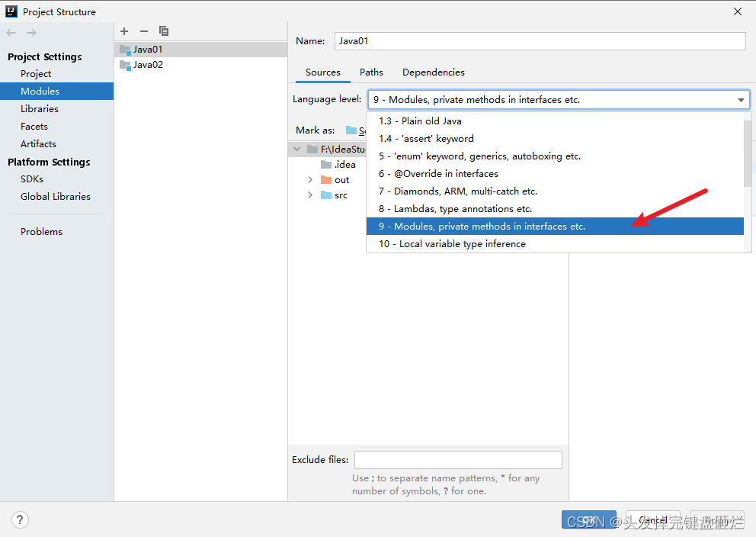Open Libraries settings
Viewport: 756px width, 537px height.
tap(56, 109)
